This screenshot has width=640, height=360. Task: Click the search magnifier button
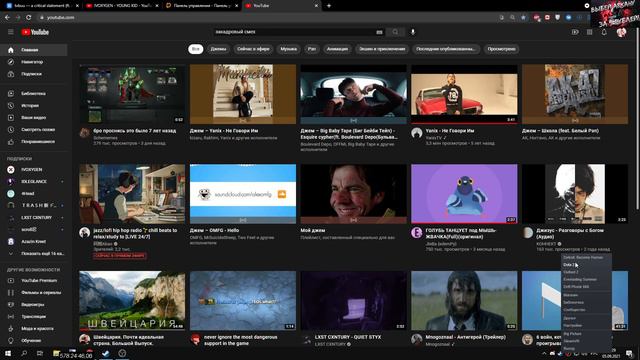click(x=395, y=32)
